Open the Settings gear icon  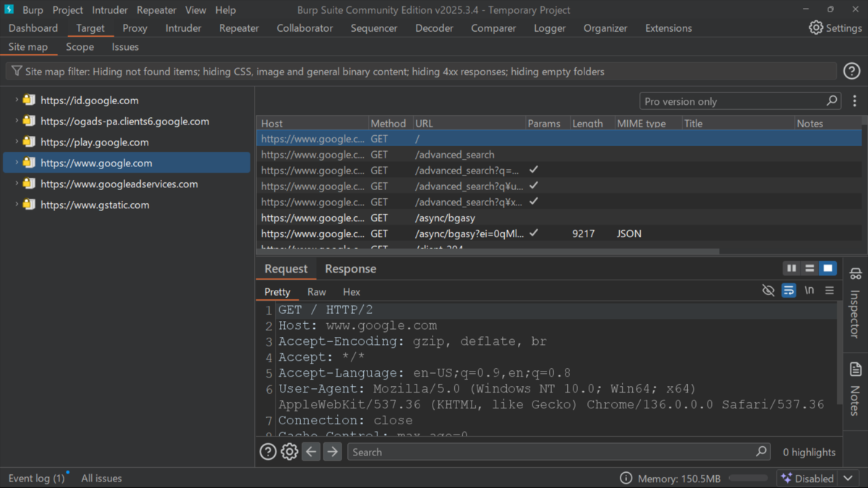click(816, 27)
